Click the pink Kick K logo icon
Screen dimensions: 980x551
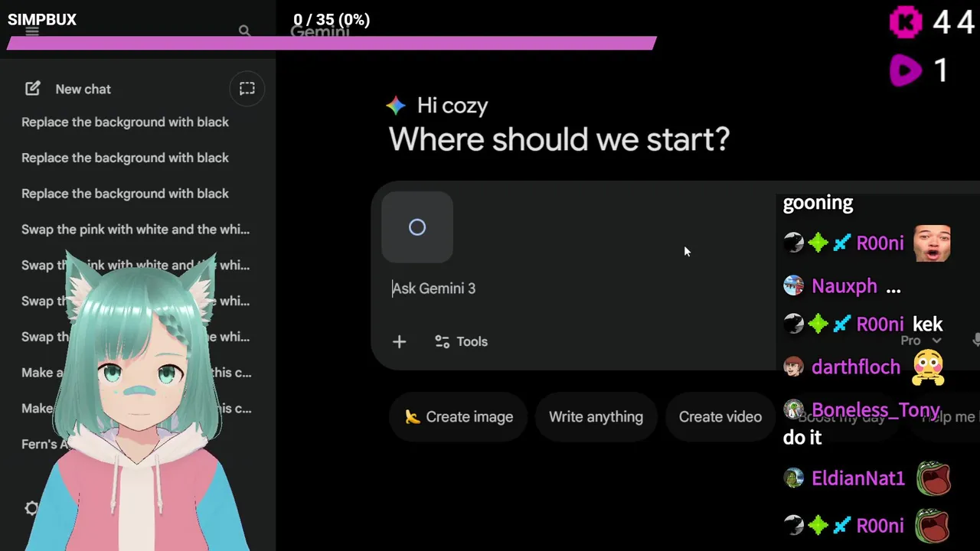tap(906, 22)
